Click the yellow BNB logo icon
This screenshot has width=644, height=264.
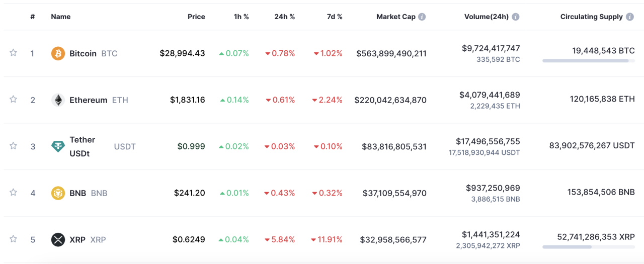coord(58,193)
